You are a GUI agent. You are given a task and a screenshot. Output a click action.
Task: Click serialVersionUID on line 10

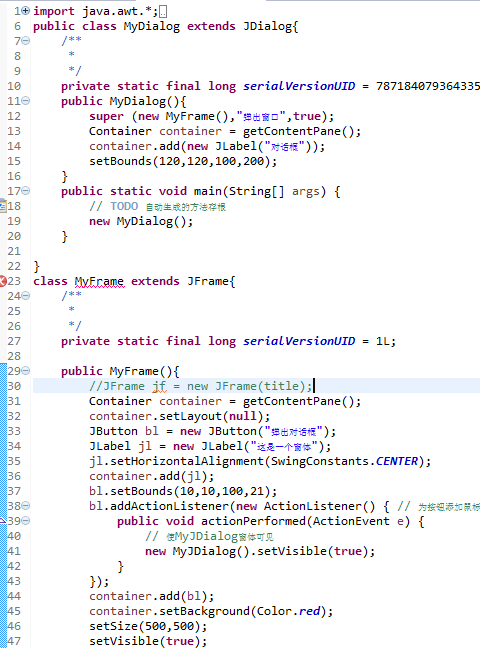299,86
